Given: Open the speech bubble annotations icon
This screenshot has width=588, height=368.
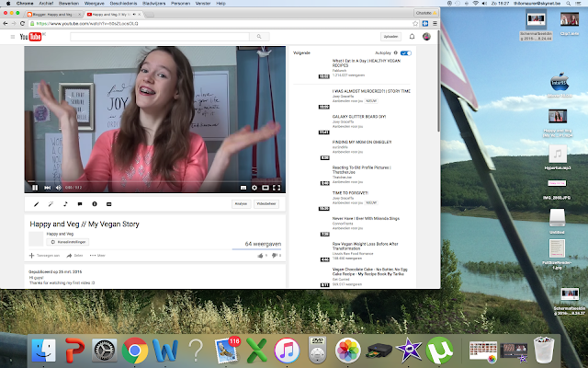Looking at the screenshot, I should (x=80, y=204).
